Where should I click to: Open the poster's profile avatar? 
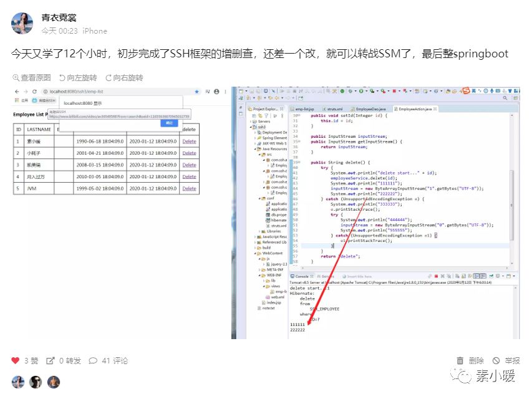tap(22, 24)
